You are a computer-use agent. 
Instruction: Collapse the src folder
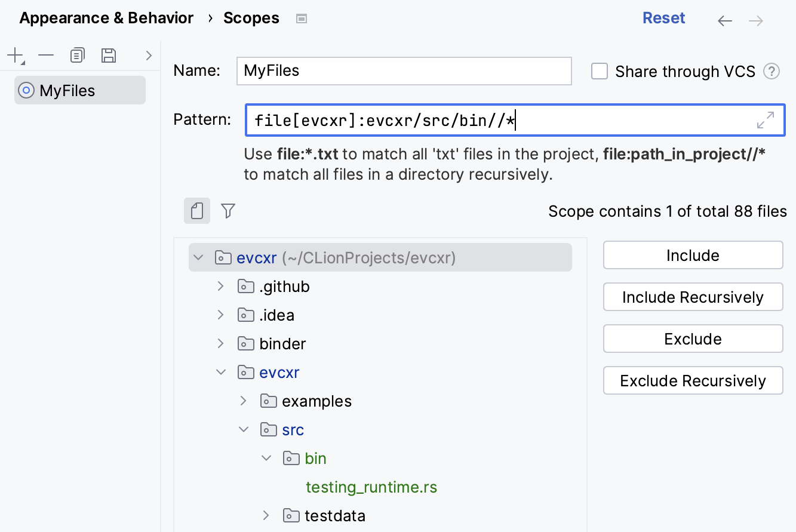243,429
